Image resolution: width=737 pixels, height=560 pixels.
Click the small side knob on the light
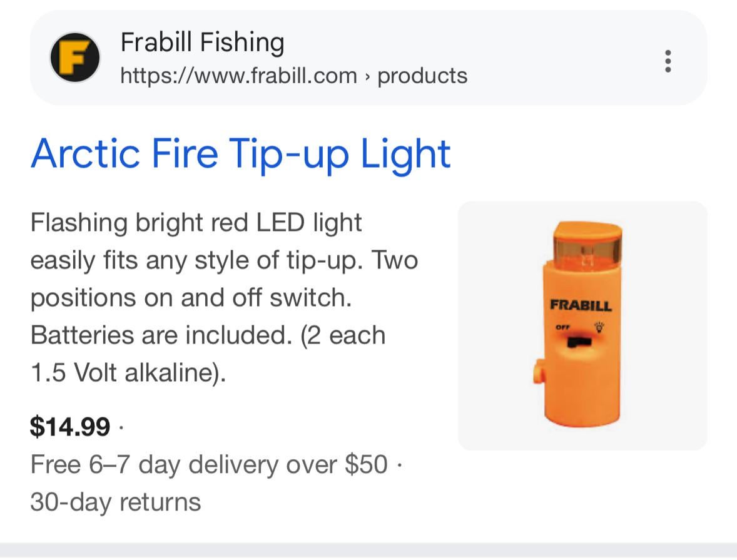tap(539, 374)
